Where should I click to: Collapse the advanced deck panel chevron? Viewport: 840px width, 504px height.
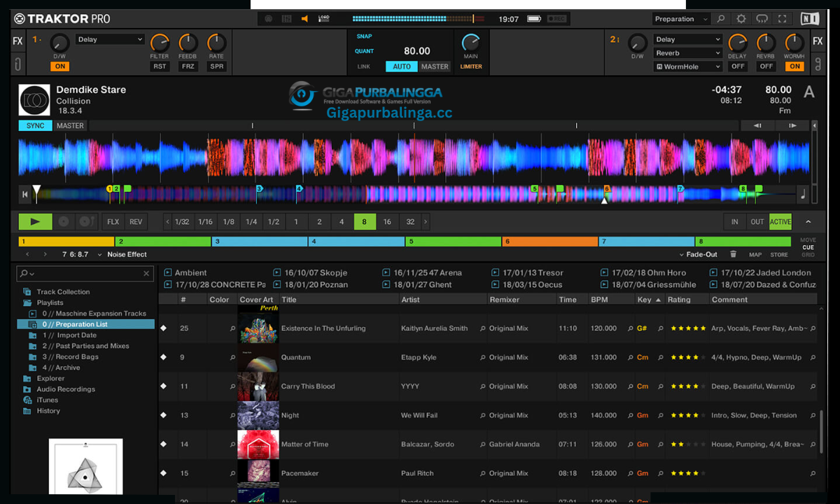[808, 222]
